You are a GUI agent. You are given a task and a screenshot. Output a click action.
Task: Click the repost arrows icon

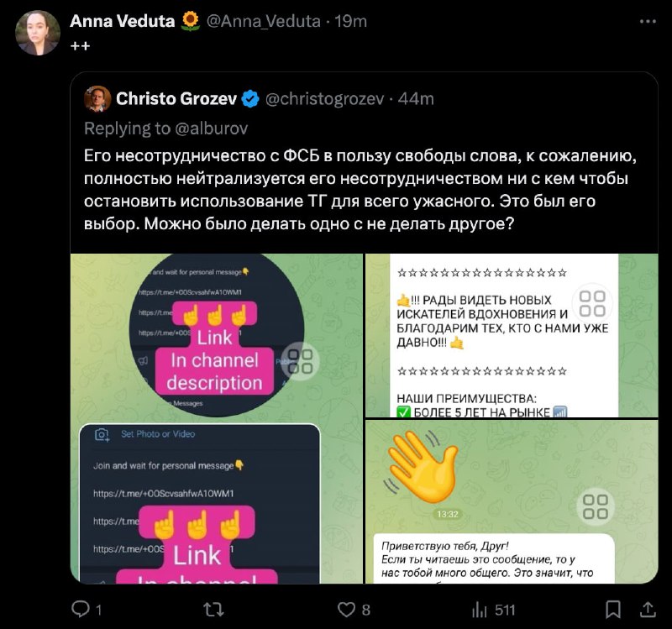(213, 610)
